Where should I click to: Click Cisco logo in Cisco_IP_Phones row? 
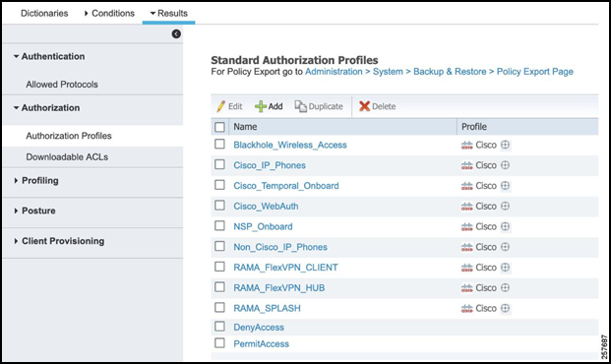coord(466,165)
